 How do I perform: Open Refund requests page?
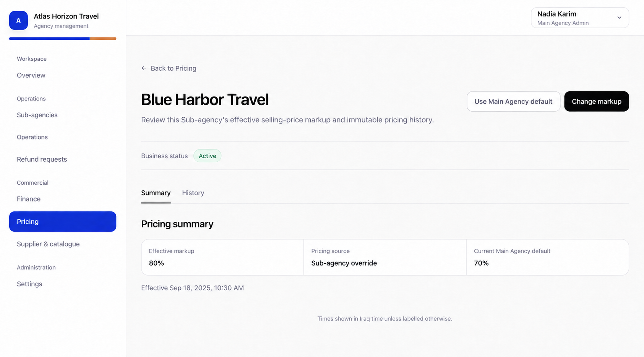[x=42, y=159]
